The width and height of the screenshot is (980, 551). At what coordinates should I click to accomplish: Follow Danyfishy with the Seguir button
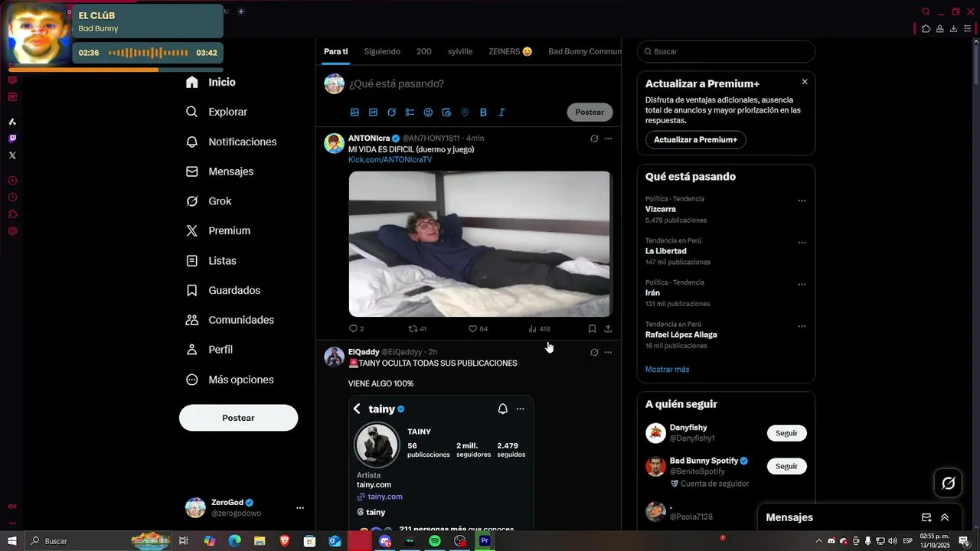[x=786, y=433]
